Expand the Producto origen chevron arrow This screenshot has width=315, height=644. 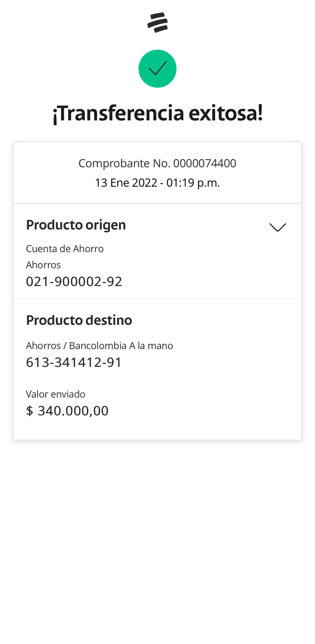278,227
